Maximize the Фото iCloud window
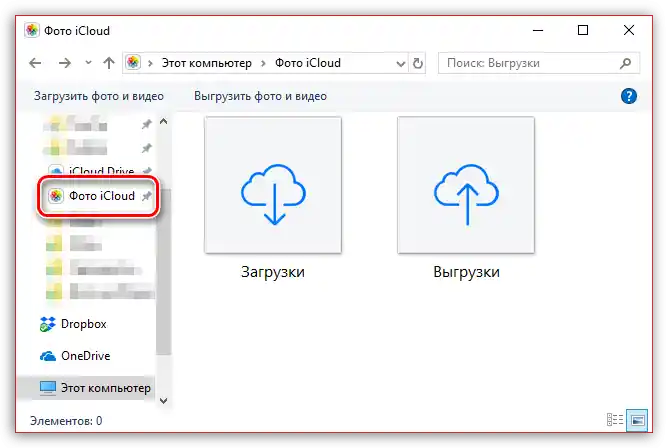 583,30
